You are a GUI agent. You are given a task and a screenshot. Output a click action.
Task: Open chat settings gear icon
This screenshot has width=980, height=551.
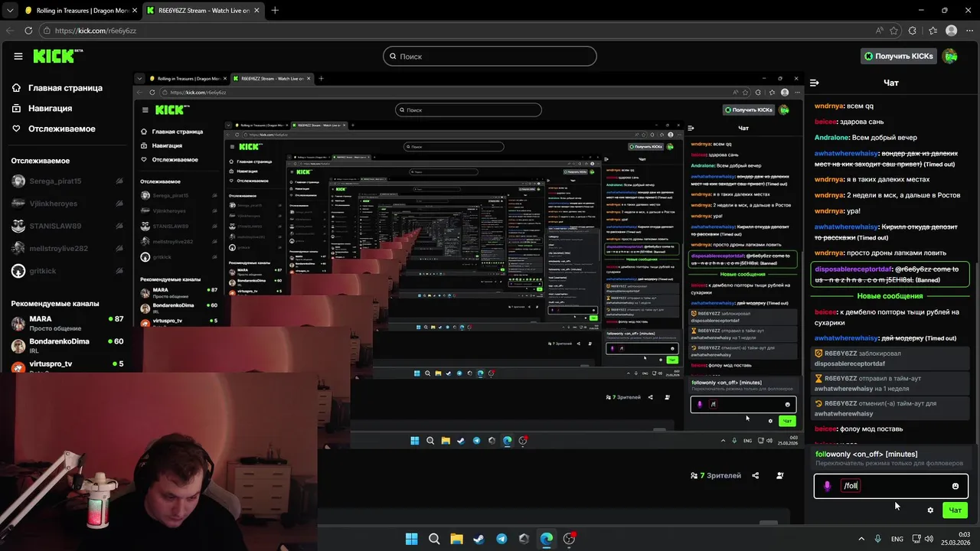[930, 510]
